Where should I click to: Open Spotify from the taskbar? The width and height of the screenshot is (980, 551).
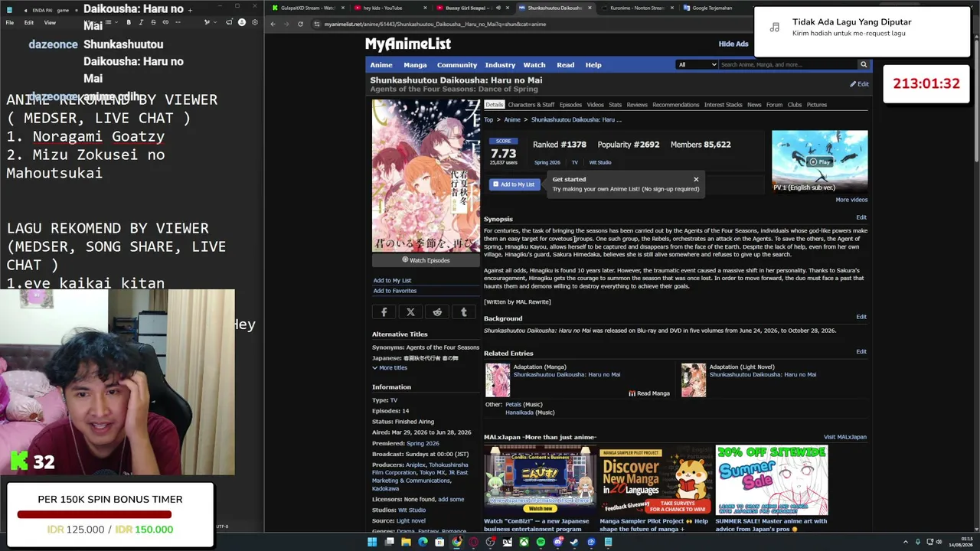tap(541, 542)
